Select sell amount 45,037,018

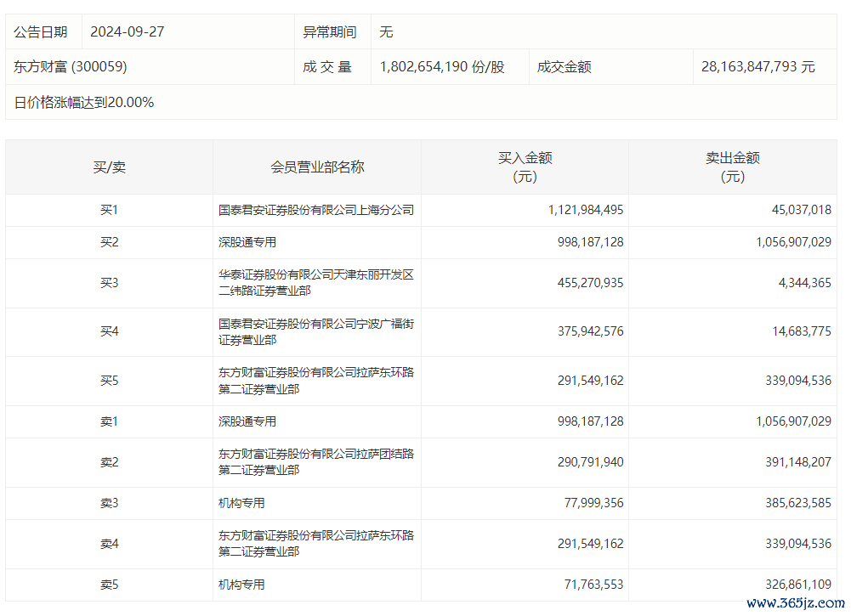[802, 210]
